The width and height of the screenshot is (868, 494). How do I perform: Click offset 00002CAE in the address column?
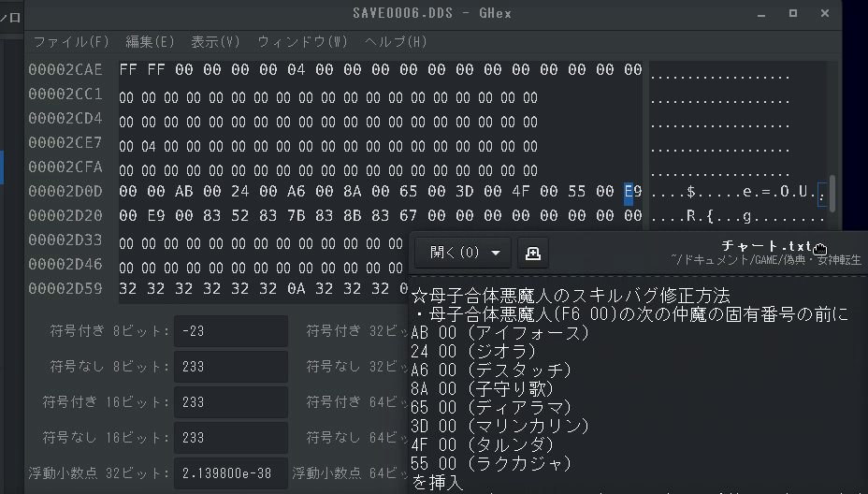(x=65, y=70)
